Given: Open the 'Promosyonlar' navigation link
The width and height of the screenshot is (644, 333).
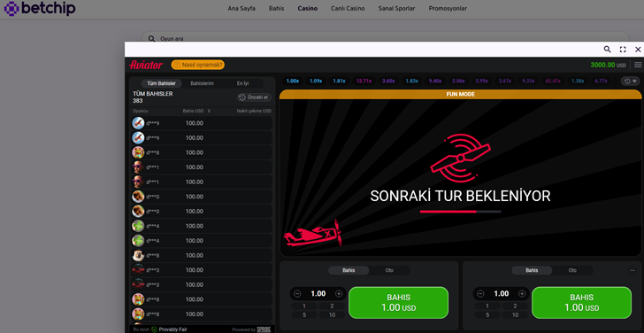Looking at the screenshot, I should (448, 8).
